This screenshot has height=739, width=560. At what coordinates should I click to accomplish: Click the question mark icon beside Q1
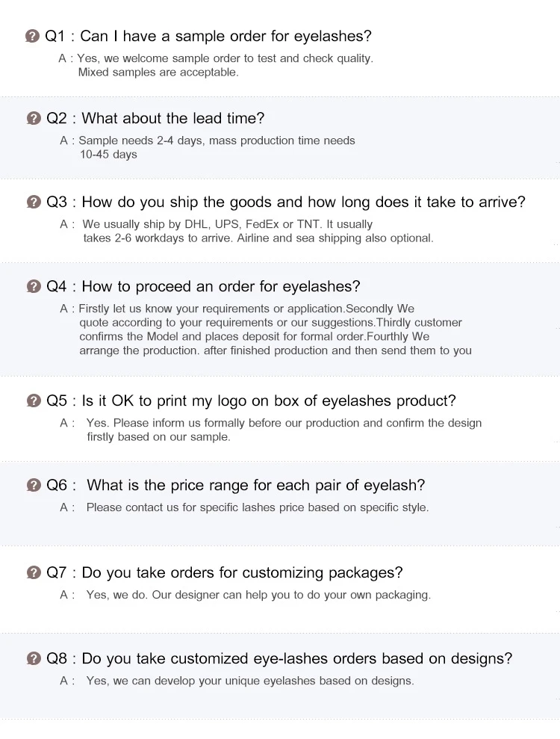(32, 36)
